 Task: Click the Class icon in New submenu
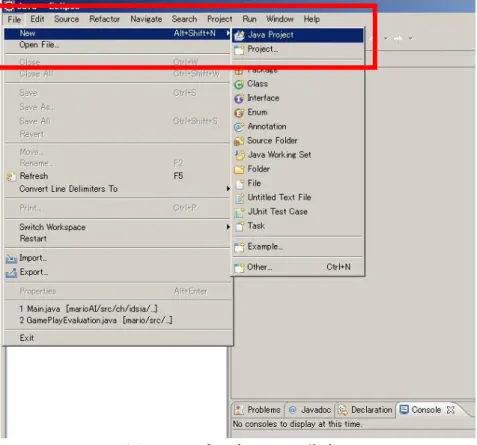pos(239,84)
